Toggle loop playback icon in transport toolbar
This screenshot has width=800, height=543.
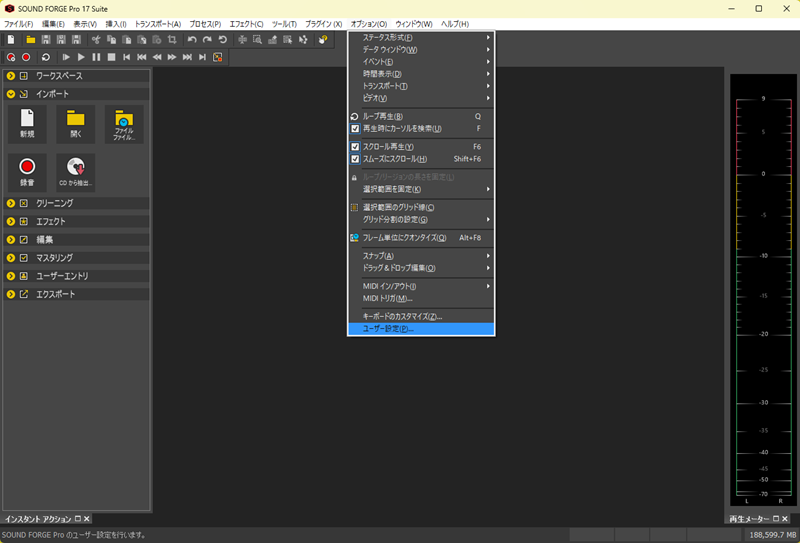coord(46,57)
